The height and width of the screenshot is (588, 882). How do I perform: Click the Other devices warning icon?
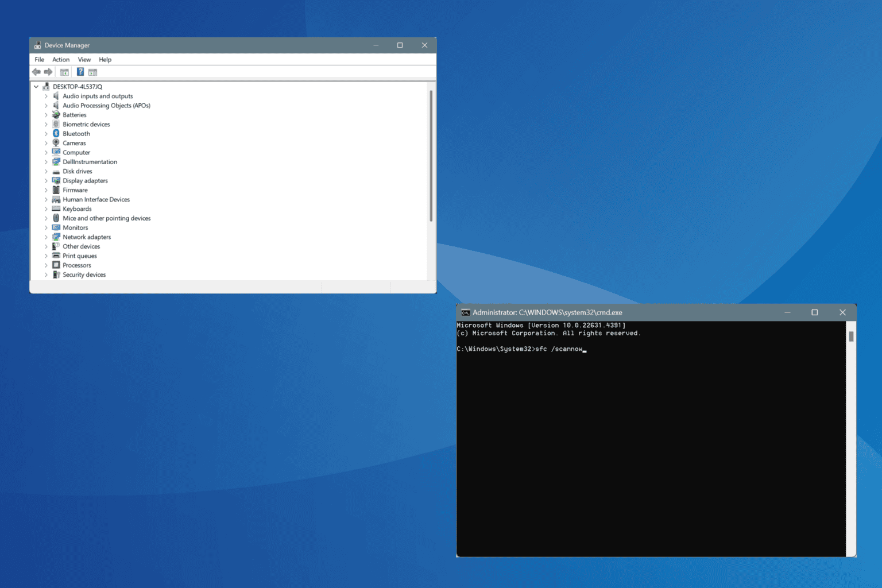click(x=56, y=246)
